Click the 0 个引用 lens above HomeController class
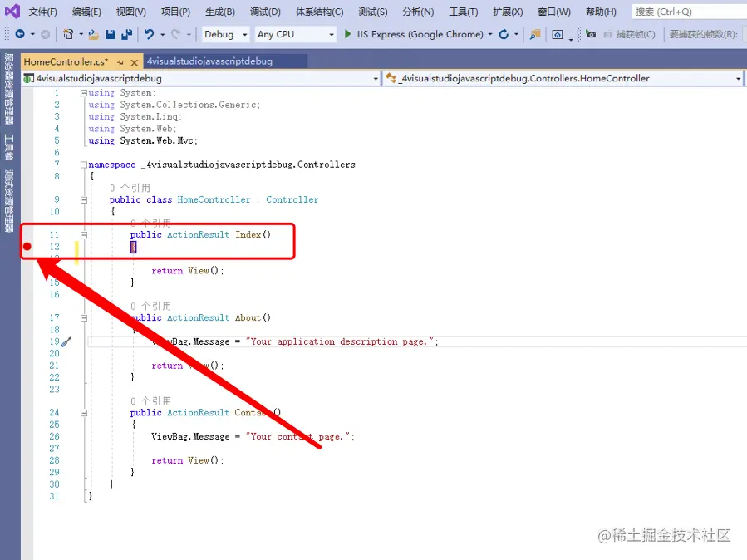This screenshot has width=747, height=560. click(130, 188)
